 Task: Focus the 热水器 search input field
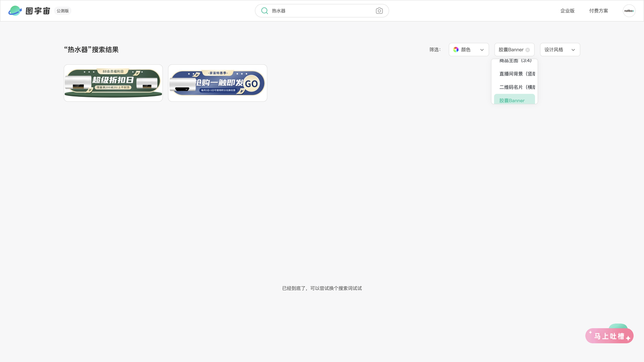click(322, 11)
